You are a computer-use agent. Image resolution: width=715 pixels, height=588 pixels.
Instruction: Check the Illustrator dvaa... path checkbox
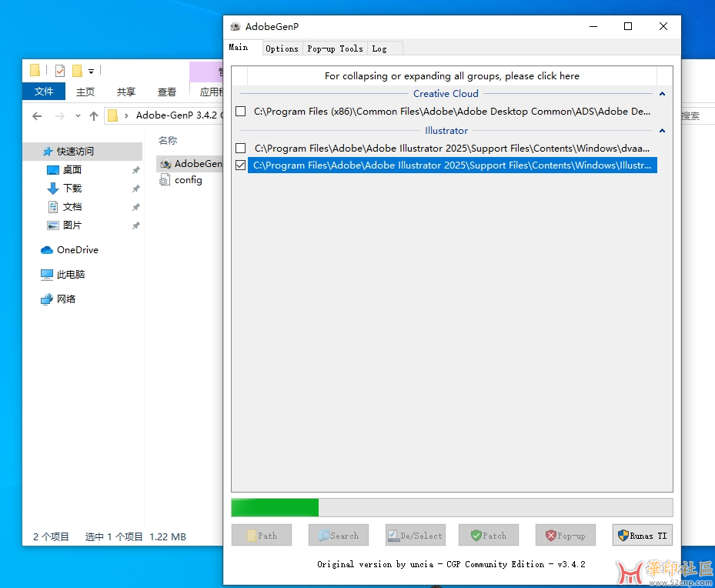pos(241,148)
